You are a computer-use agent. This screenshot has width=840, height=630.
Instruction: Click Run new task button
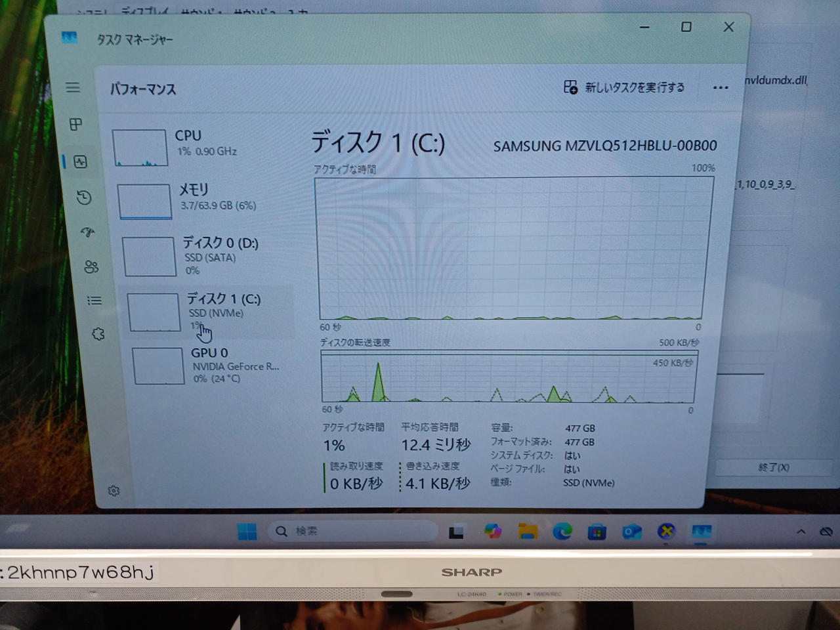click(x=624, y=87)
